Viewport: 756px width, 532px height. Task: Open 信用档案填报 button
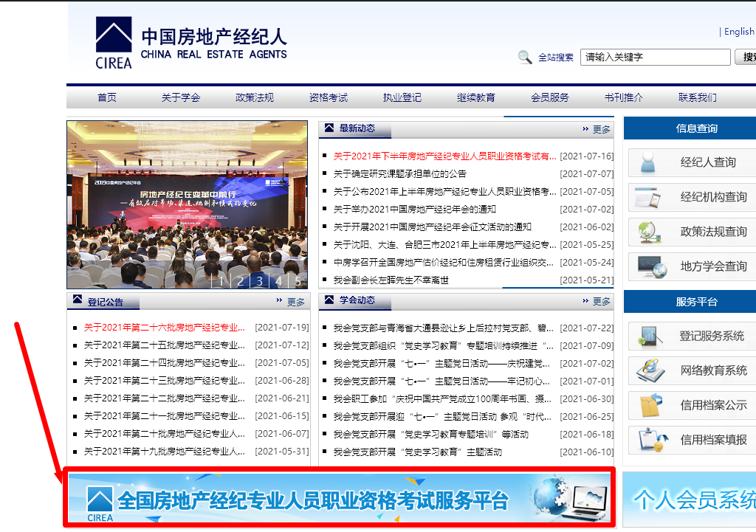click(693, 440)
